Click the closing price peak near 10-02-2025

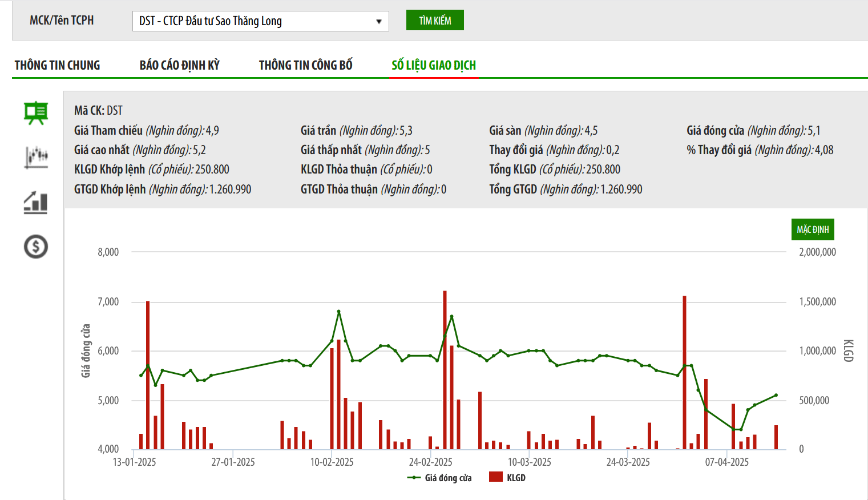(338, 312)
